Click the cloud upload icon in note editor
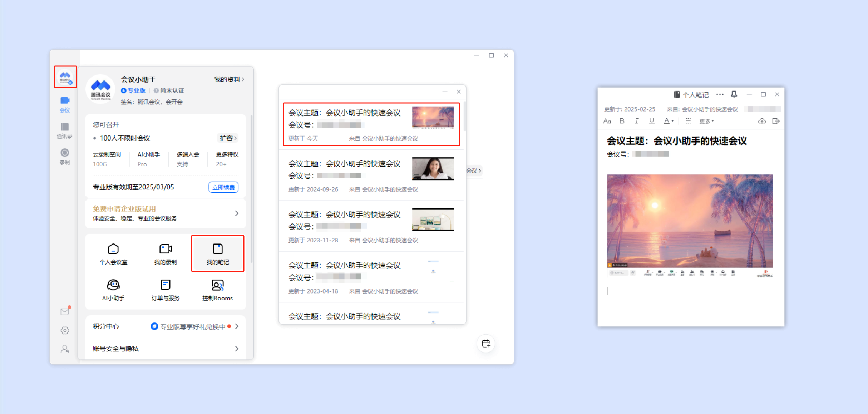The height and width of the screenshot is (414, 868). tap(762, 121)
